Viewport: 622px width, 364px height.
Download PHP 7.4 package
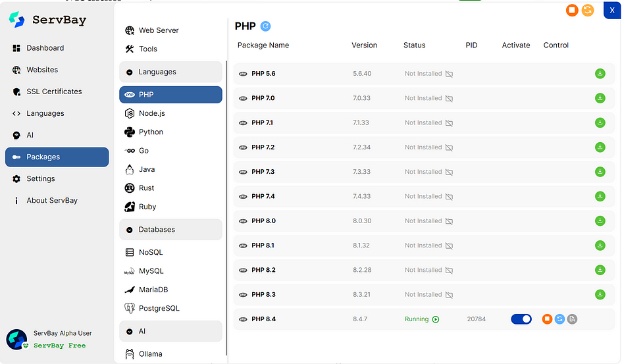[600, 196]
